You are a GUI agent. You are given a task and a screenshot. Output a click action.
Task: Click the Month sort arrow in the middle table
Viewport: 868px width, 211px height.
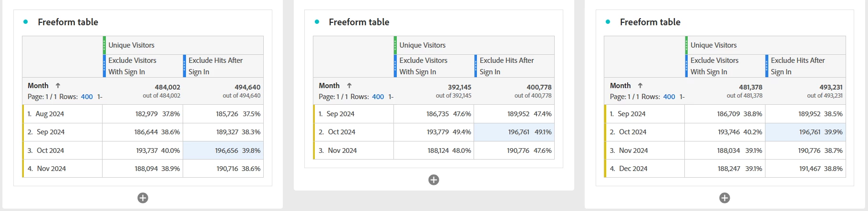pos(349,86)
